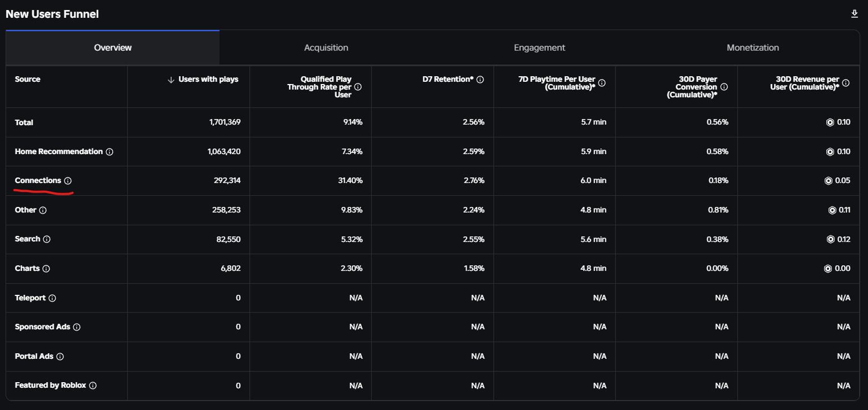Click info icon next to Search source
Image resolution: width=868 pixels, height=410 pixels.
[47, 239]
